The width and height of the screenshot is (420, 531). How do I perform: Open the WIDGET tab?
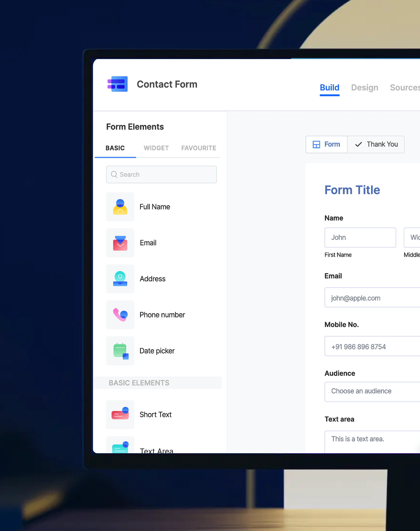(x=156, y=148)
